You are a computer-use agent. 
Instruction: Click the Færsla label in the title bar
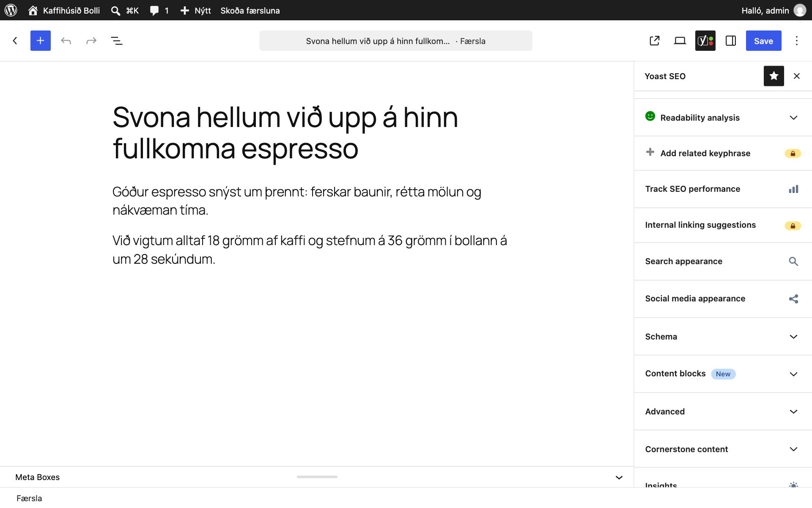(473, 41)
